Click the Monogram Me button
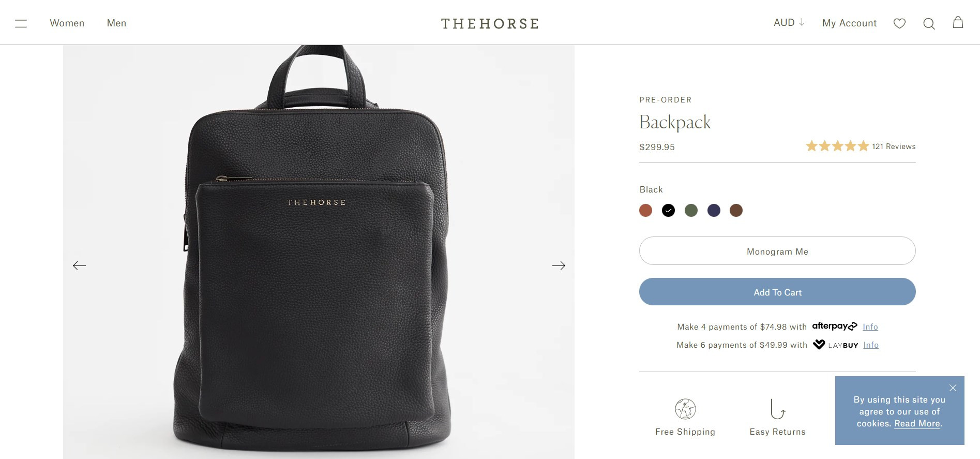Image resolution: width=980 pixels, height=459 pixels. [777, 251]
